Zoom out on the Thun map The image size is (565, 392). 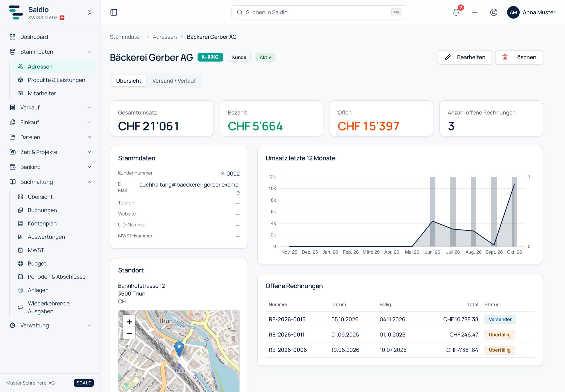coord(129,334)
